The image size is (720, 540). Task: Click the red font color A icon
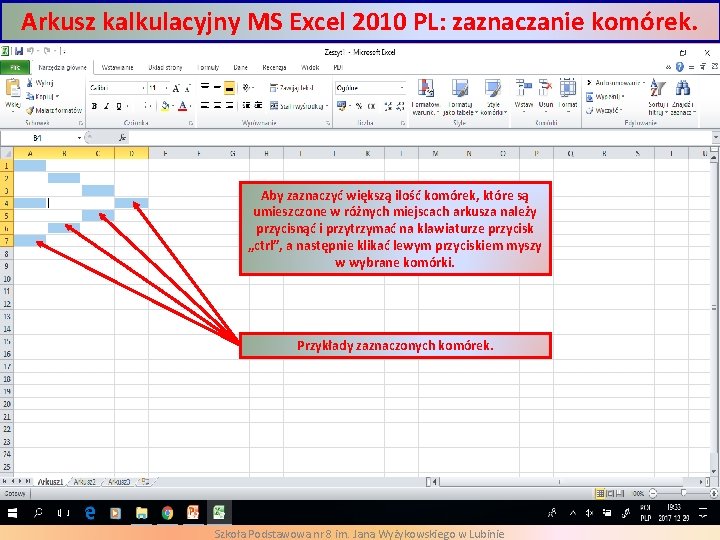[x=182, y=106]
